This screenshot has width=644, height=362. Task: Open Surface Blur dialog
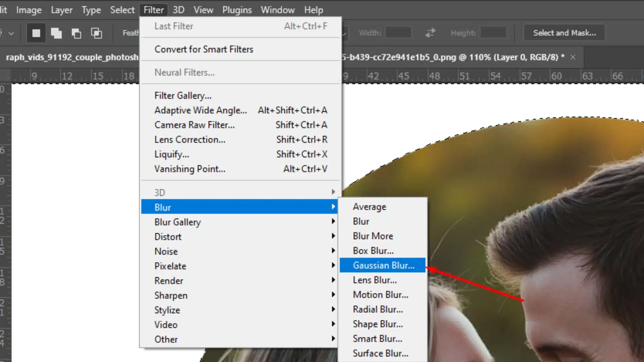[383, 353]
